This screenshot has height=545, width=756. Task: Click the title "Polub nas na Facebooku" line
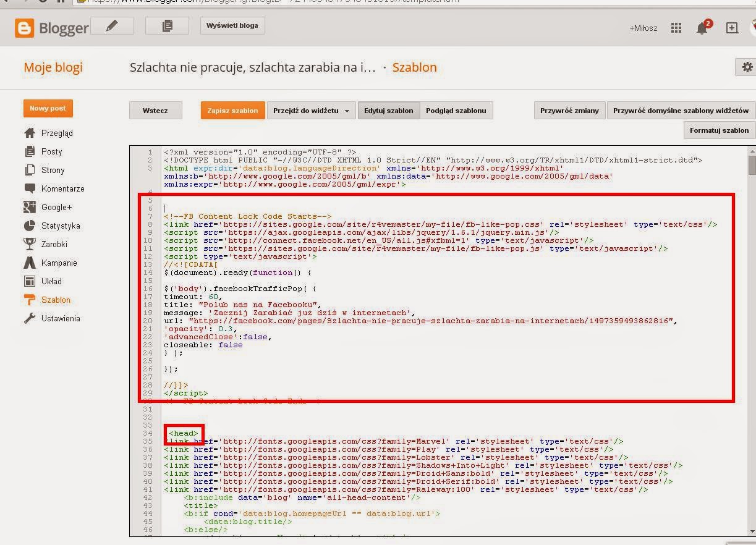(243, 305)
